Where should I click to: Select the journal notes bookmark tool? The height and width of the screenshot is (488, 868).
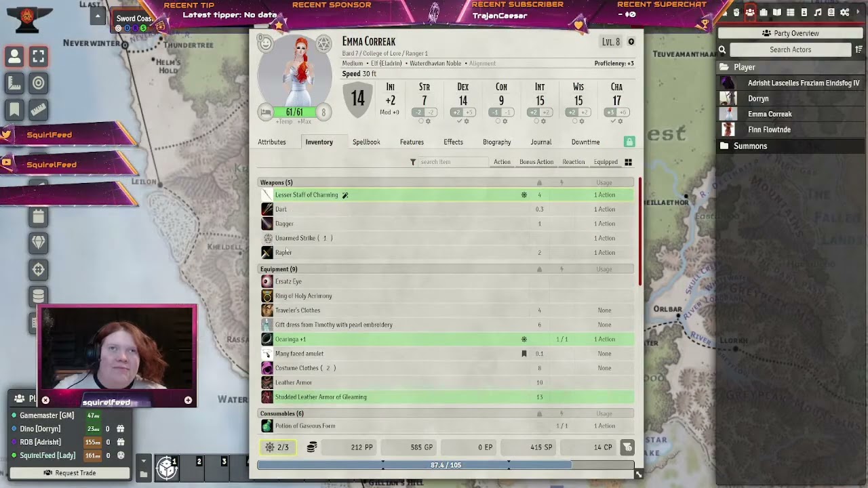click(14, 109)
